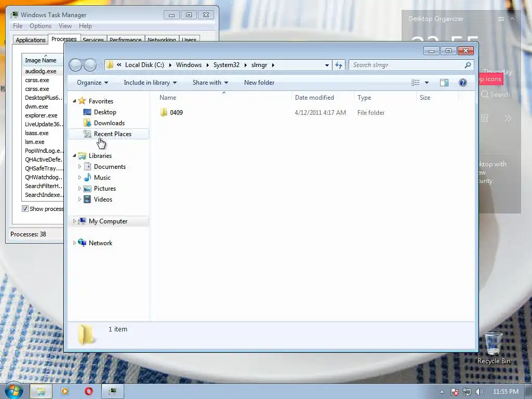Select the 0409 folder icon

tap(164, 112)
